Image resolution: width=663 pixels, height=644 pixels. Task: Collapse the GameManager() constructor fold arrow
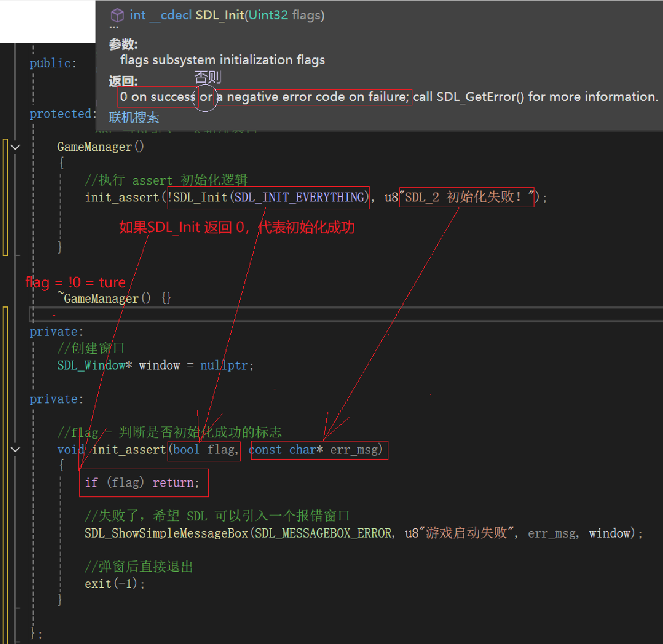pyautogui.click(x=16, y=147)
